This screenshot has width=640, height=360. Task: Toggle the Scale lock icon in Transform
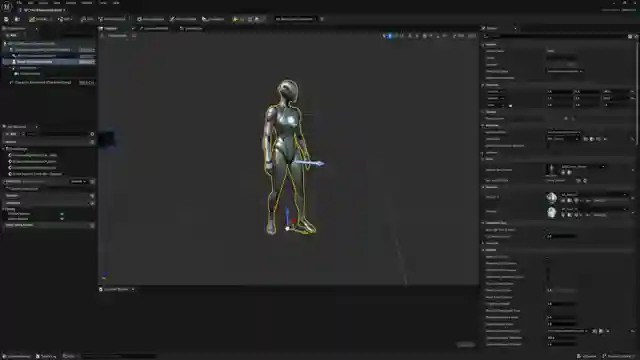510,105
